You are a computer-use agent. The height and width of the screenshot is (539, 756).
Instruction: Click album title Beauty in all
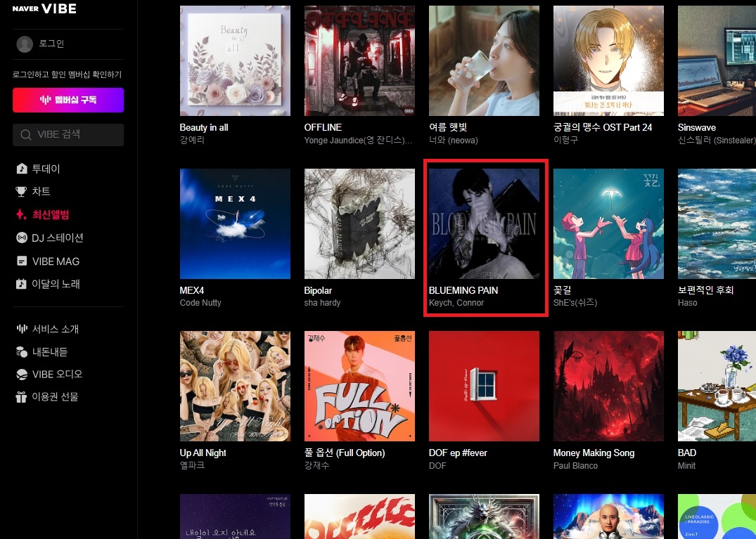click(204, 128)
